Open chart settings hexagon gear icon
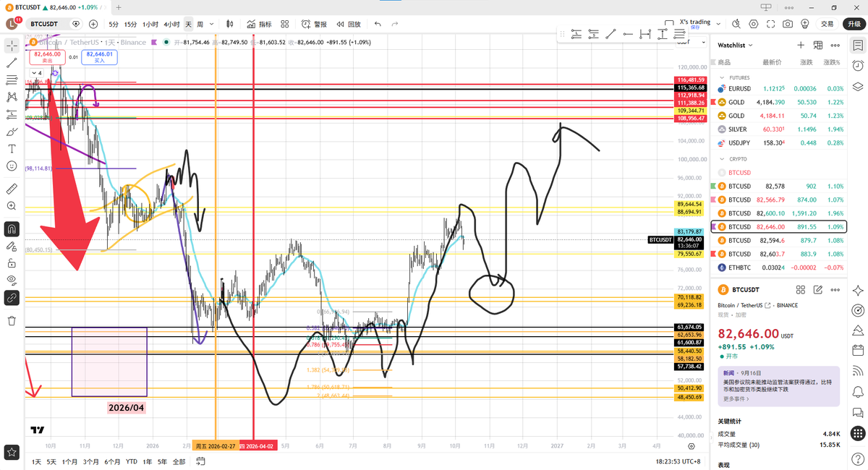The image size is (868, 470). 754,24
